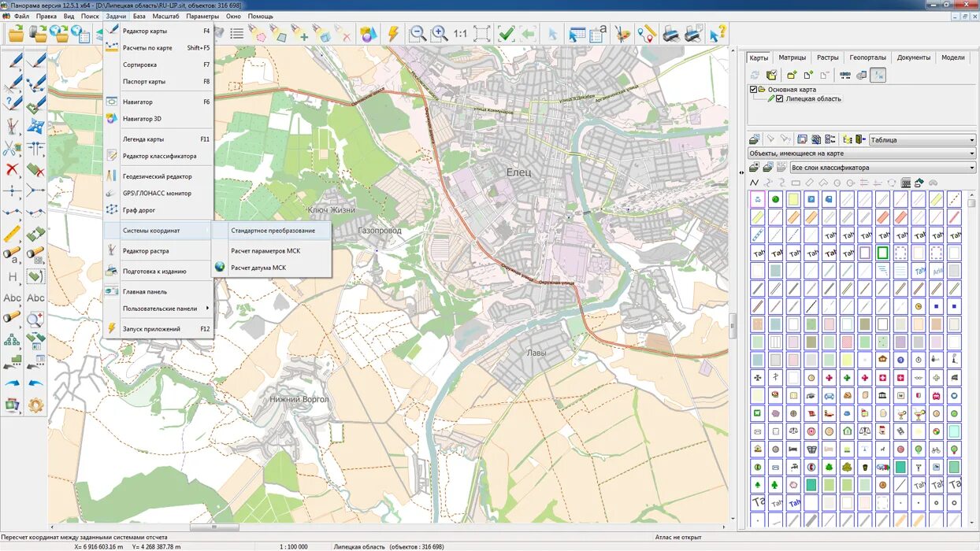
Task: Open the Помощь menu
Action: pos(261,16)
